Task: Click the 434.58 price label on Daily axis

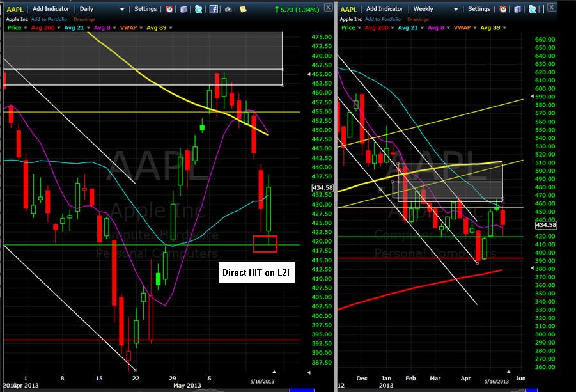Action: click(323, 188)
